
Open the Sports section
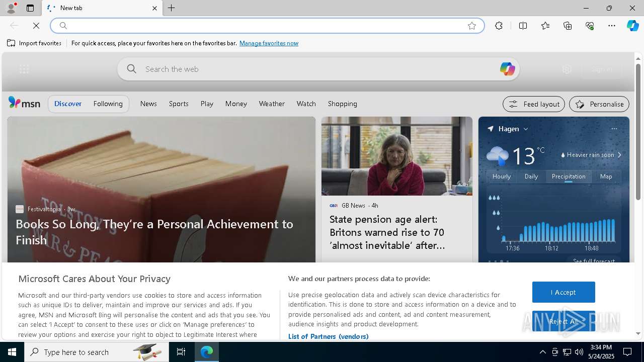pyautogui.click(x=179, y=104)
